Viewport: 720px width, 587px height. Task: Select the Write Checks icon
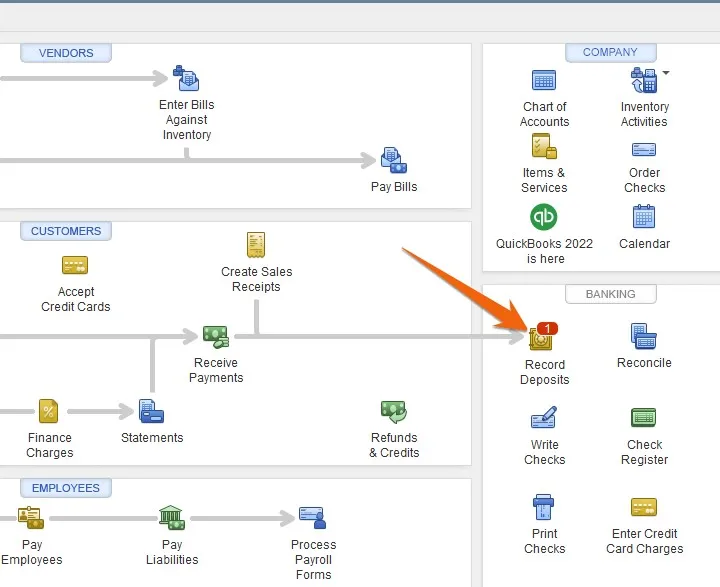pyautogui.click(x=544, y=418)
